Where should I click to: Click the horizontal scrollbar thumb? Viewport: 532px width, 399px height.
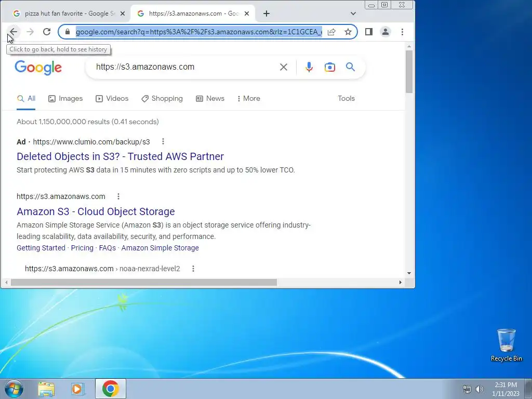144,282
